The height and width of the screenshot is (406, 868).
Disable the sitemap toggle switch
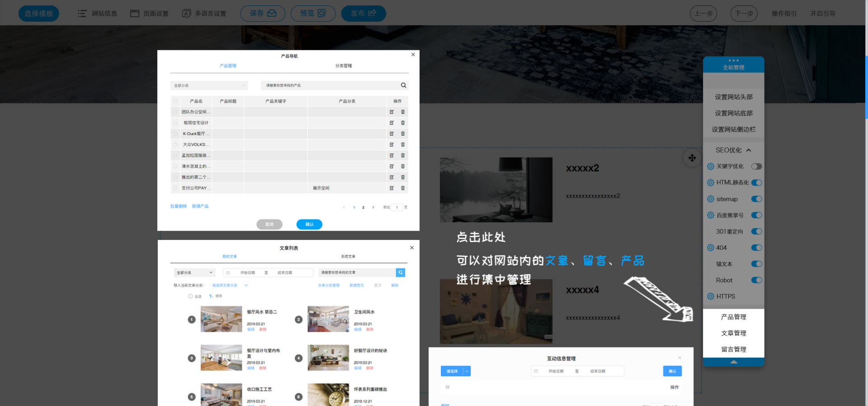[x=756, y=199]
